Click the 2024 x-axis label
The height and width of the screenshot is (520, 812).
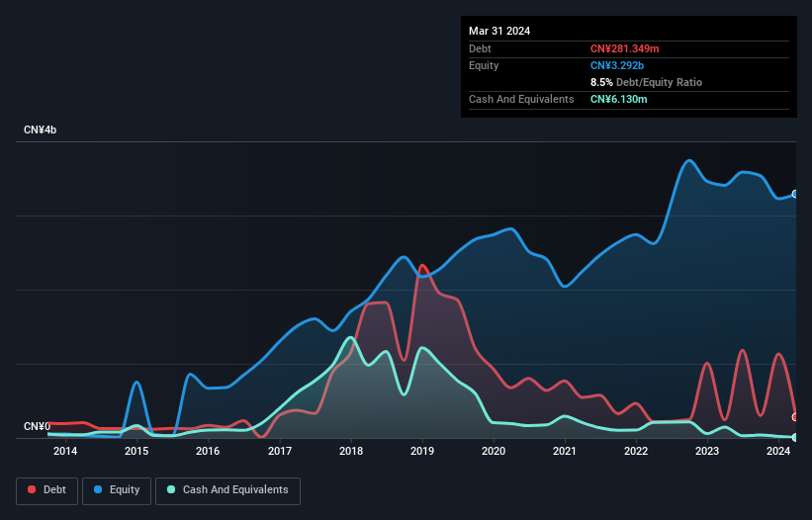coord(778,451)
